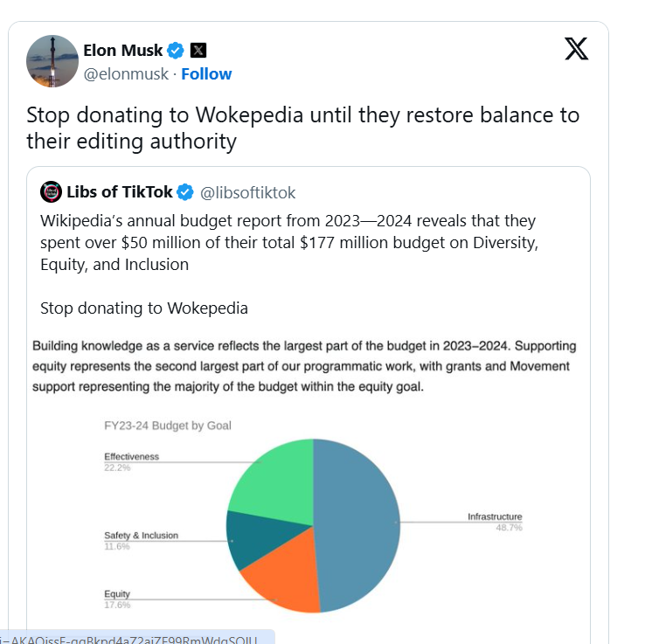Image resolution: width=645 pixels, height=644 pixels.
Task: Click the @libsoftiktok handle
Action: pyautogui.click(x=248, y=192)
